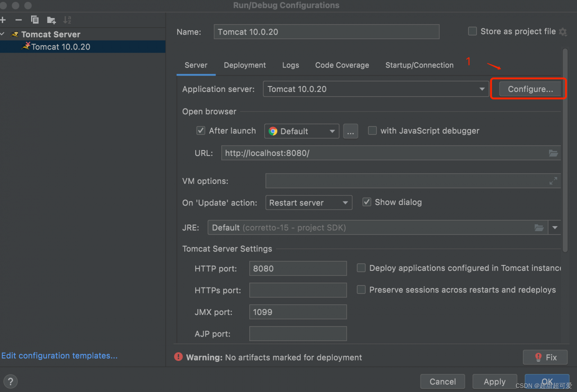
Task: Copy configuration using the duplicate icon
Action: 35,20
